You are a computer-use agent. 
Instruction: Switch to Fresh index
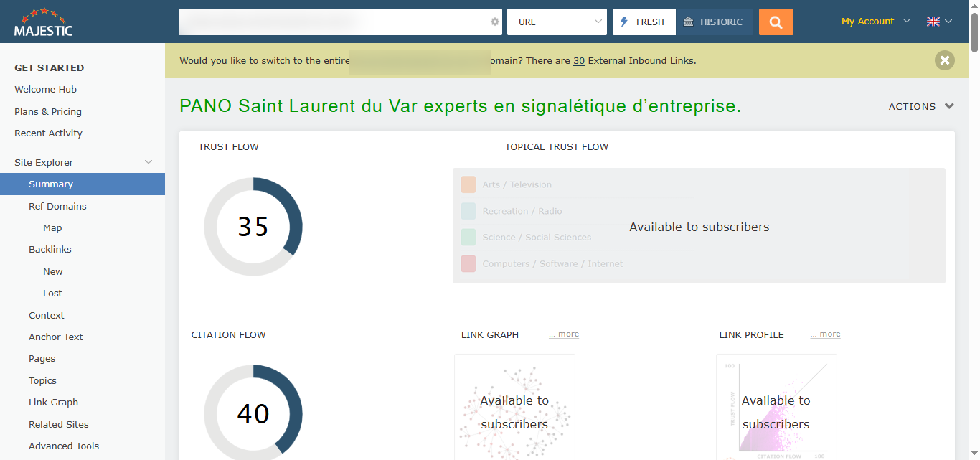pyautogui.click(x=644, y=22)
